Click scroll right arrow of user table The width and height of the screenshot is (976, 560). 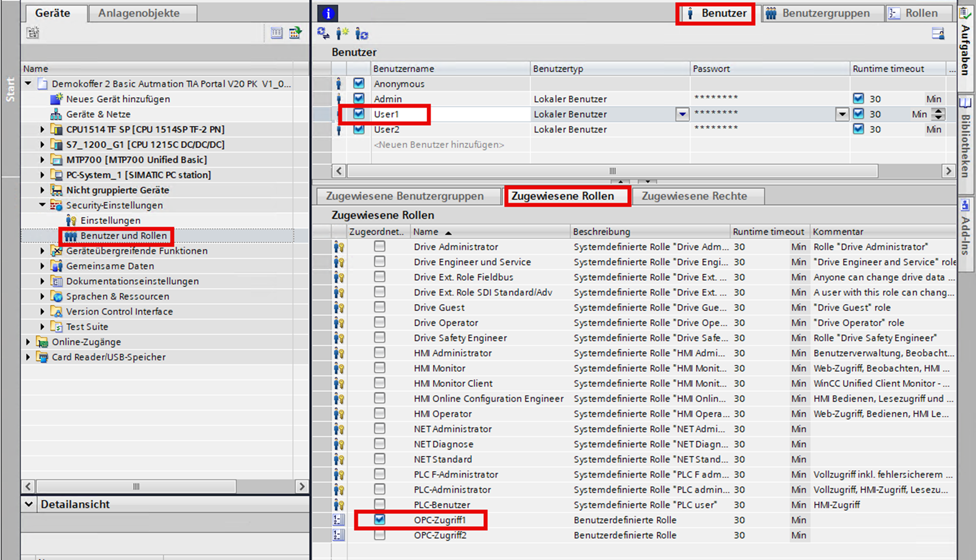point(949,171)
